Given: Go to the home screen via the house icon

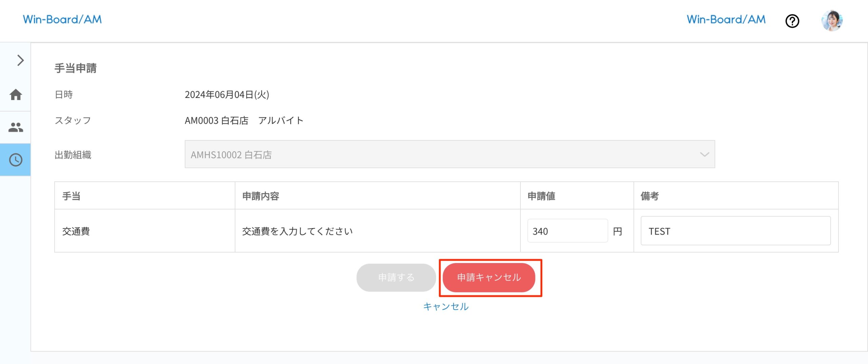Looking at the screenshot, I should [x=15, y=95].
